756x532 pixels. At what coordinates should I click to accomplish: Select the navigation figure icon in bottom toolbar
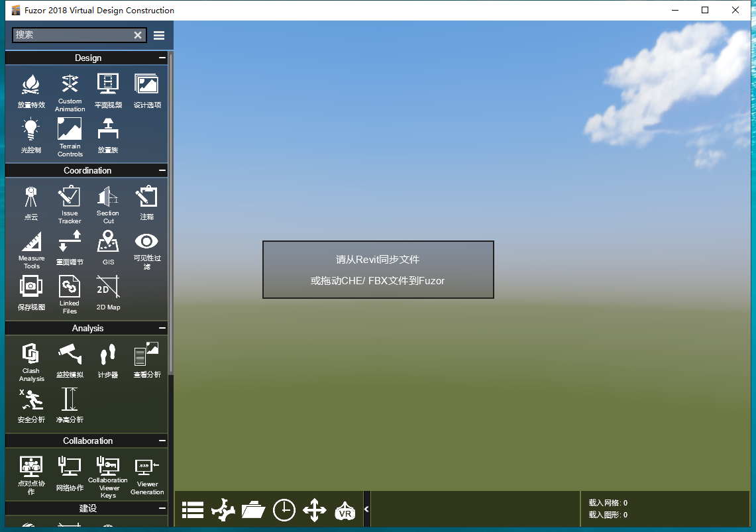tap(223, 510)
